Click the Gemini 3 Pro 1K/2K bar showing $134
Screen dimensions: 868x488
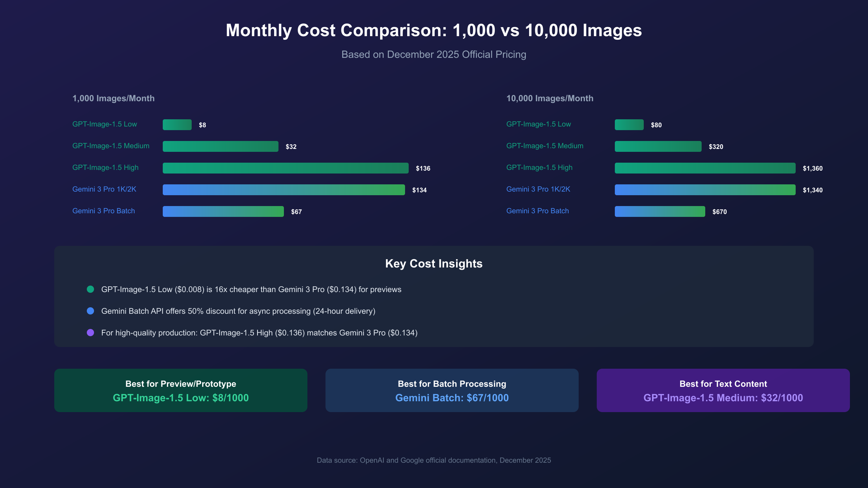click(284, 189)
